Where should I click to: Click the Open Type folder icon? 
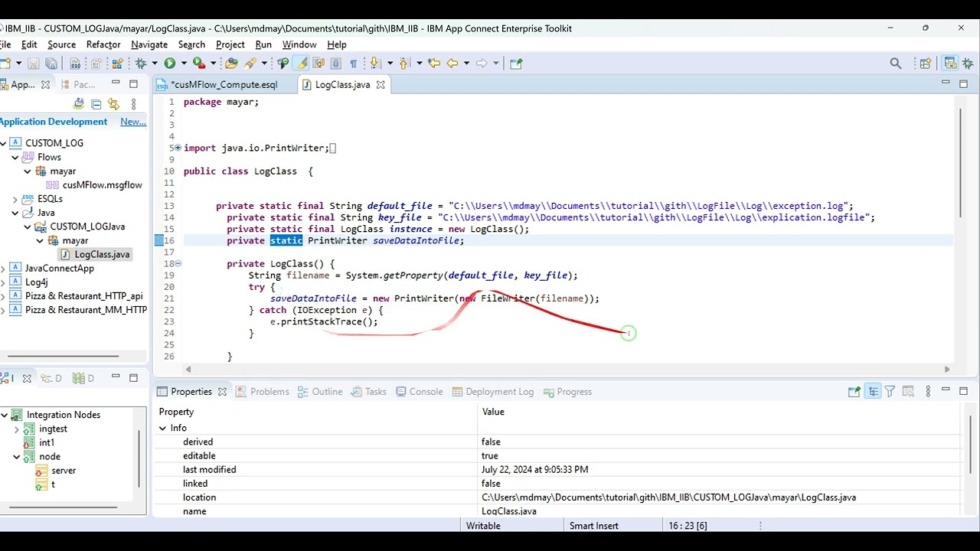[231, 64]
